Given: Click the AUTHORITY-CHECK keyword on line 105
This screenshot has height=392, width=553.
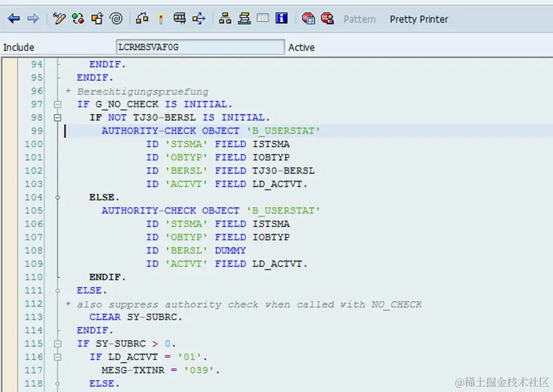Looking at the screenshot, I should point(148,210).
